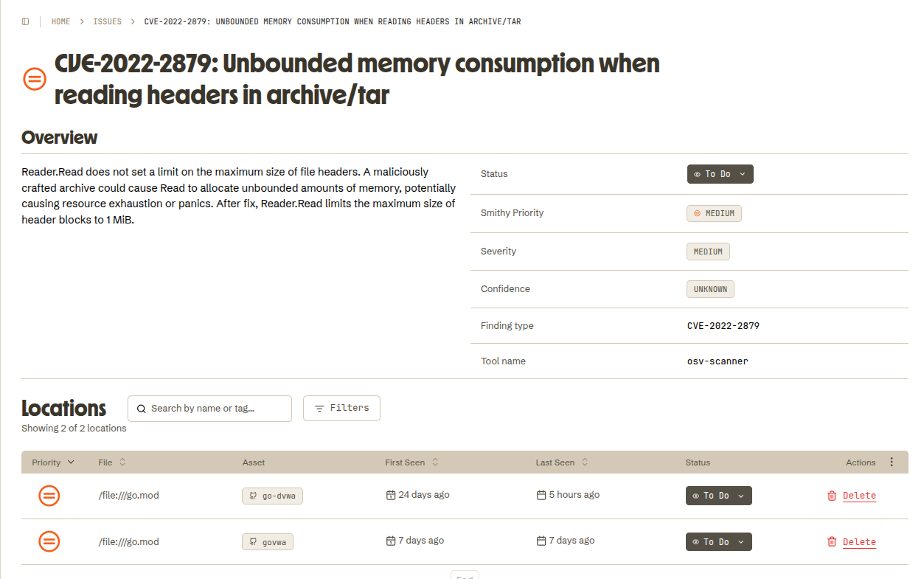Open the To Do status dropdown for go-dvwa

point(719,496)
